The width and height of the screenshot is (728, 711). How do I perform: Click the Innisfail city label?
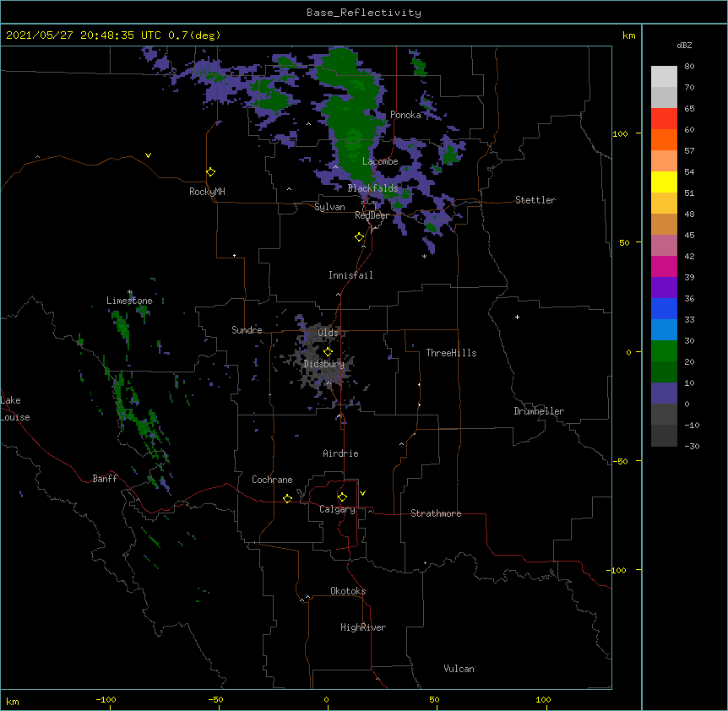pos(350,275)
